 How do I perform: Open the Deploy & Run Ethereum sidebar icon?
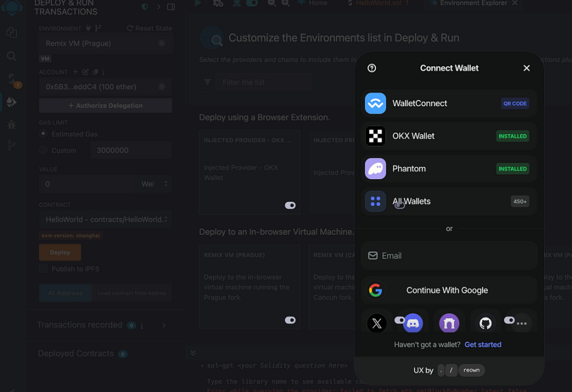point(12,102)
